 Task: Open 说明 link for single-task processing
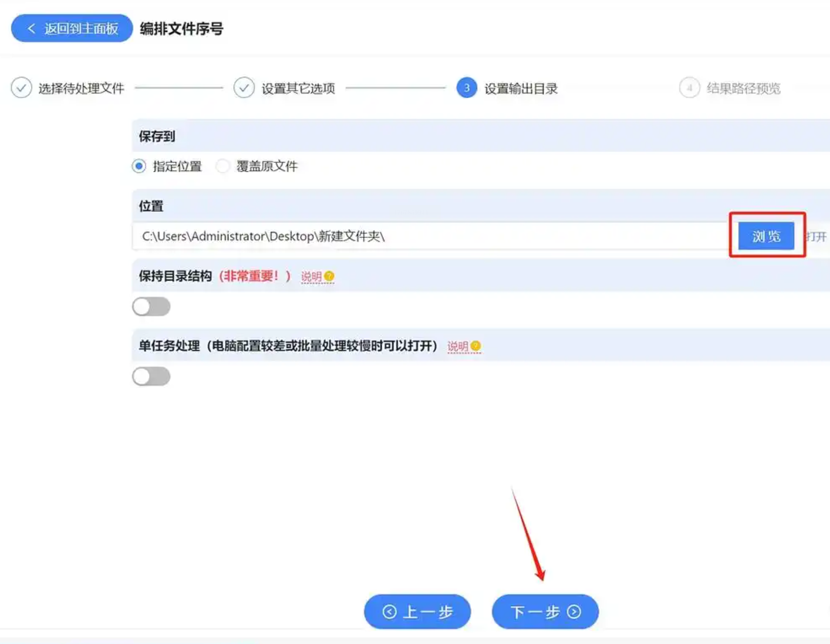[458, 346]
